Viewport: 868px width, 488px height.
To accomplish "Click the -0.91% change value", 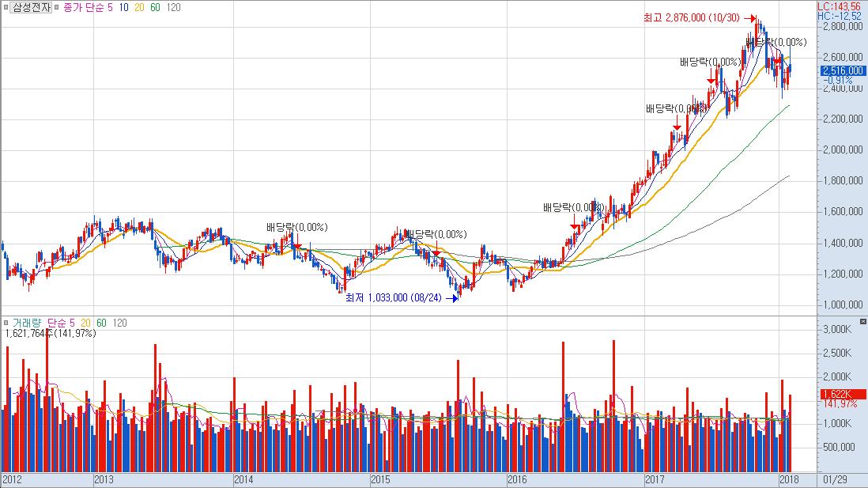I will tap(837, 81).
